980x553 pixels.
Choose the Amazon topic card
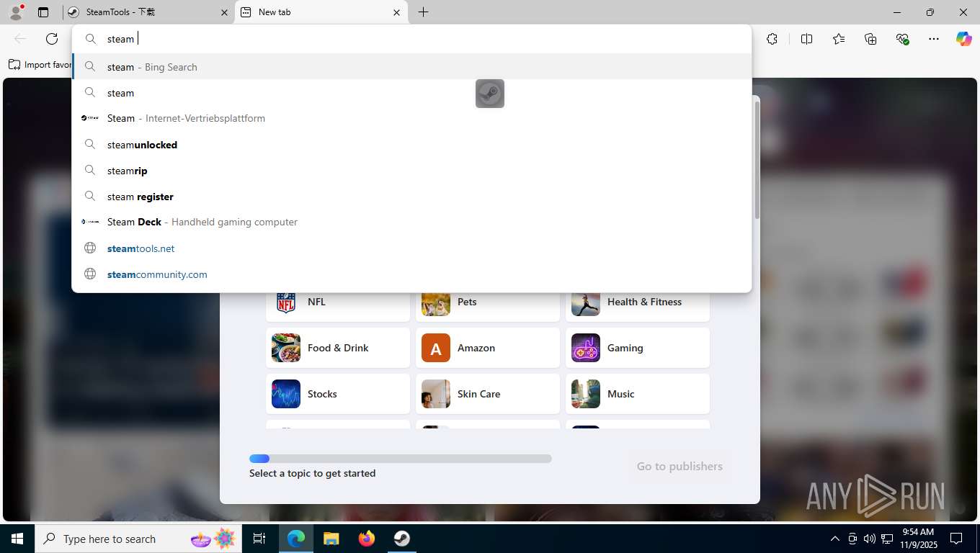[x=488, y=348]
